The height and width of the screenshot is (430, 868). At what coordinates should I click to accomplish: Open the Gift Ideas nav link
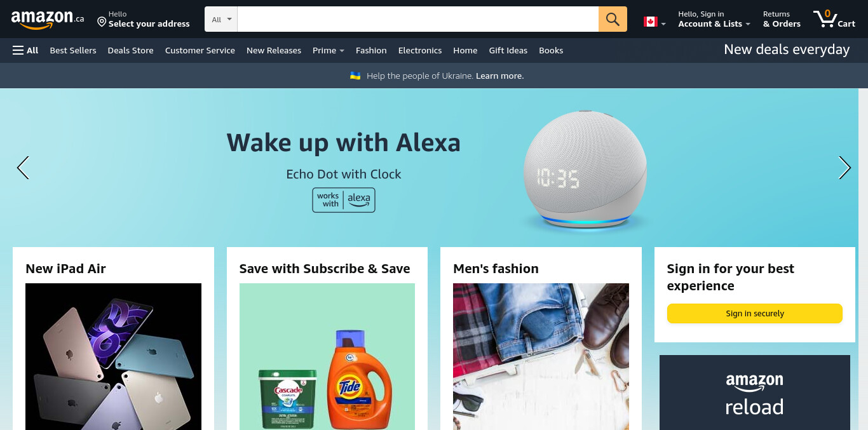(x=508, y=50)
